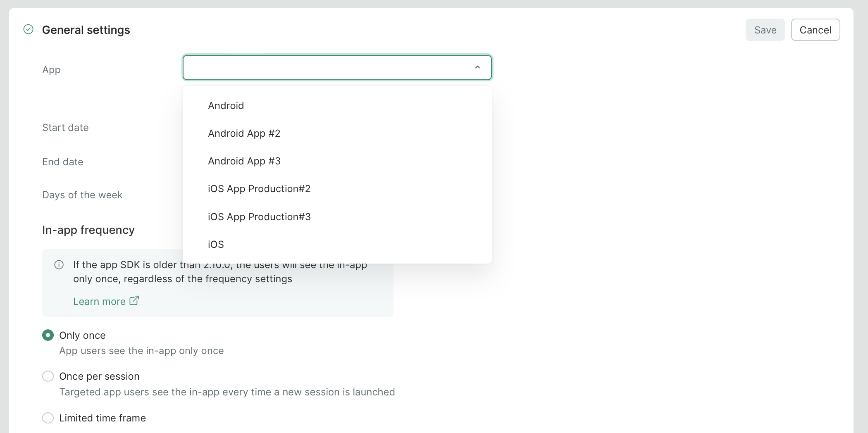Click the Cancel button
Screen dimensions: 868x433
point(815,30)
